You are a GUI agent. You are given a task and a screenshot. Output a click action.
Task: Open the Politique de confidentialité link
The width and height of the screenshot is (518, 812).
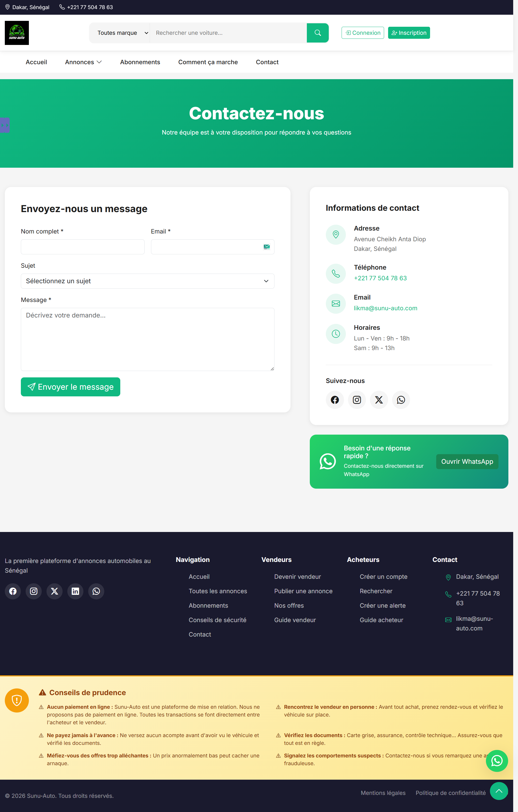pyautogui.click(x=450, y=793)
